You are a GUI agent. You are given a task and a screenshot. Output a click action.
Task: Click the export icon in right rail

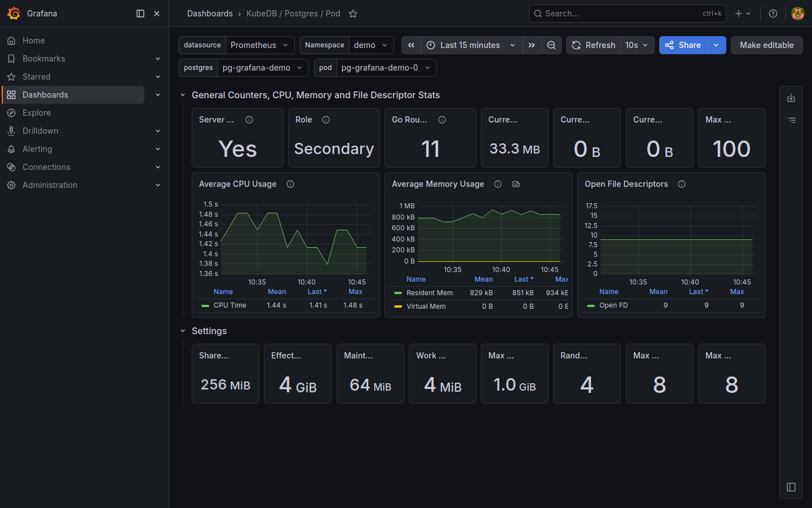coord(791,98)
